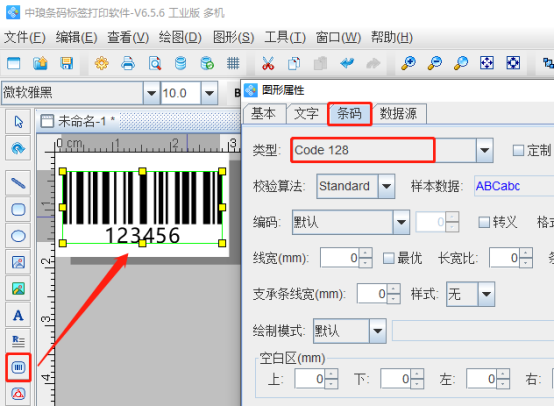Check the 定制 checkbox
554x406 pixels.
point(518,151)
